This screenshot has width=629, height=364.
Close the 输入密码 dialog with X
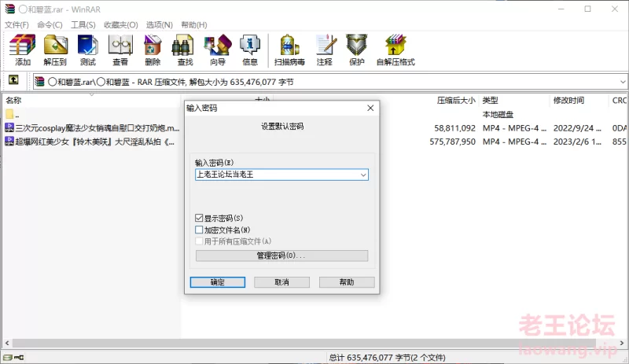pos(370,108)
